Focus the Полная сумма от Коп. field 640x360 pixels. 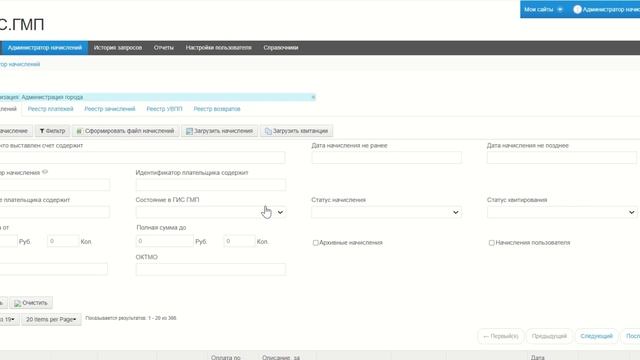63,241
